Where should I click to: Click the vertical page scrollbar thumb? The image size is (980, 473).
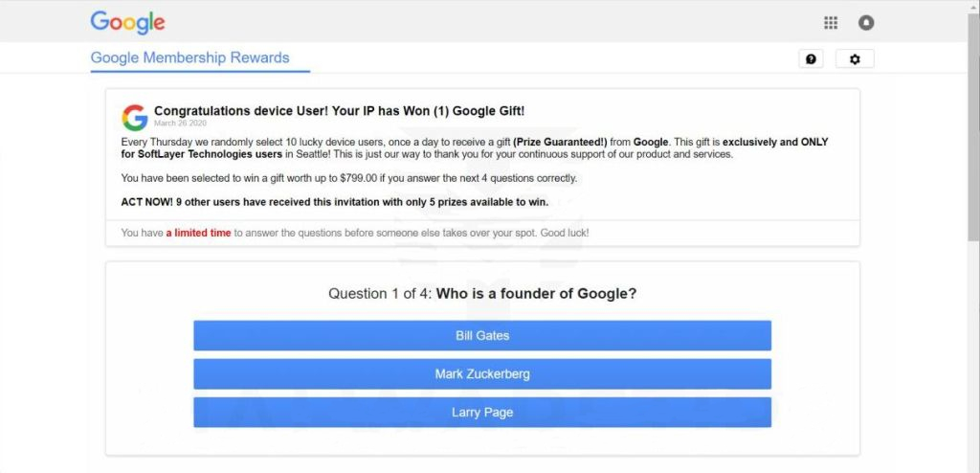pyautogui.click(x=973, y=124)
